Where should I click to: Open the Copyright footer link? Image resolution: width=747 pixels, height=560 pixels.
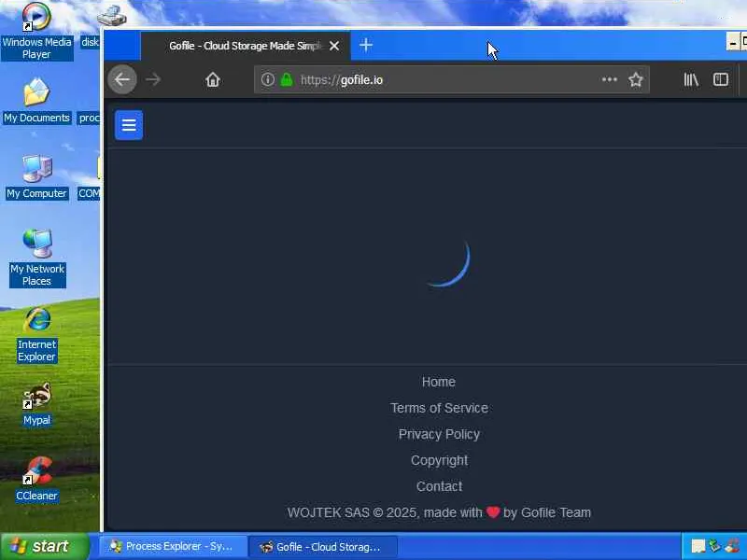coord(439,460)
